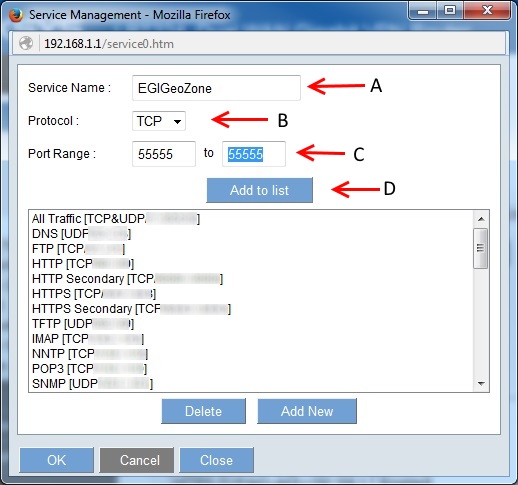This screenshot has height=485, width=518.
Task: Click the Delete button
Action: point(203,411)
